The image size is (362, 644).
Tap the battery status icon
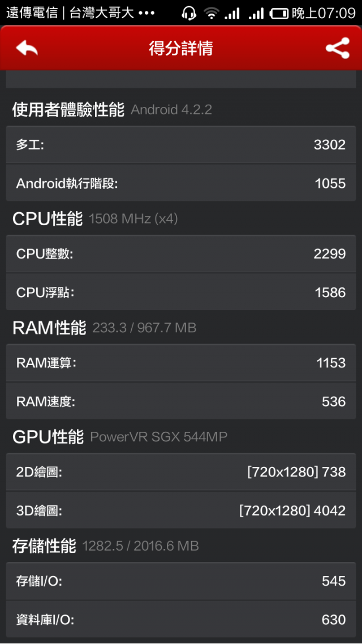coord(279,14)
